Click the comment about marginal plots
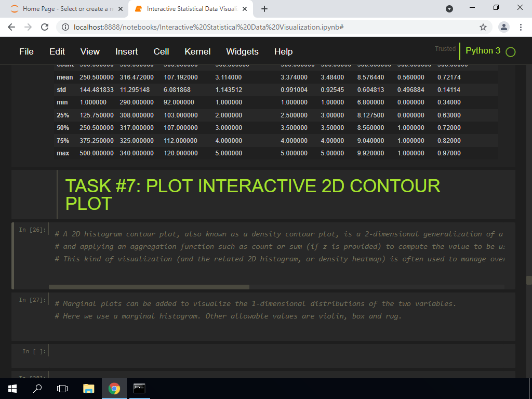Image resolution: width=532 pixels, height=399 pixels. click(256, 303)
